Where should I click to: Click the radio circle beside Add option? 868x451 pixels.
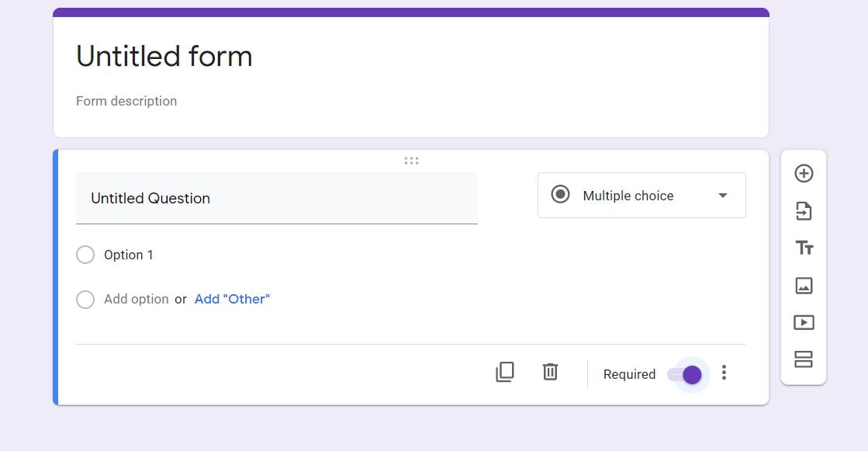click(85, 299)
